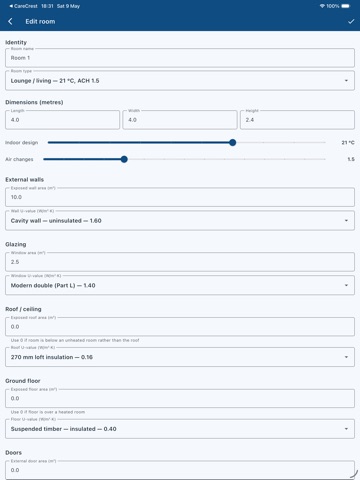The width and height of the screenshot is (360, 480).
Task: Open the Window U-value dropdown
Action: coord(180,285)
